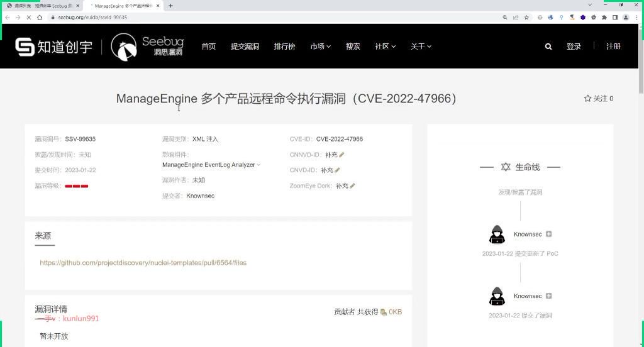Screen dimensions: 644x347
Task: View site info lock icon
Action: pos(53,17)
